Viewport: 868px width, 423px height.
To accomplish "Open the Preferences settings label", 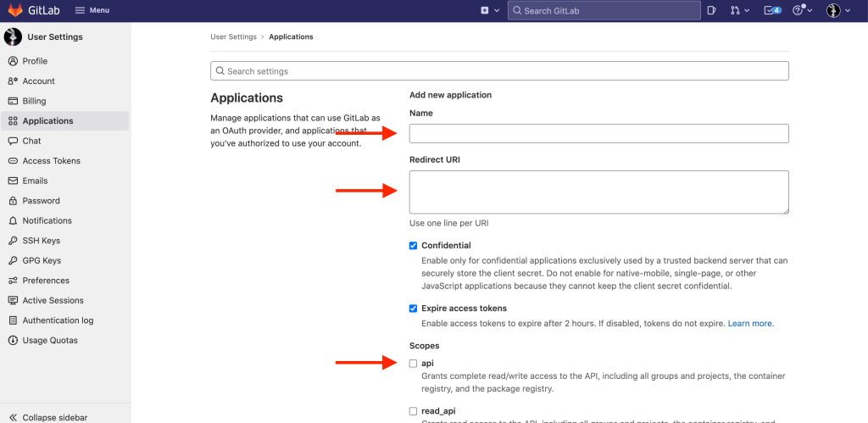I will tap(46, 280).
